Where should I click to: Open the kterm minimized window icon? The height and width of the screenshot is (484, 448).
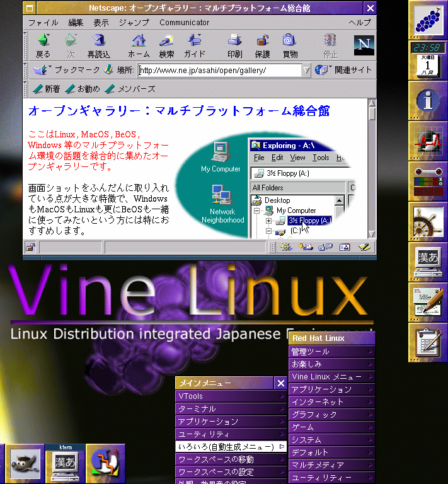pyautogui.click(x=65, y=464)
